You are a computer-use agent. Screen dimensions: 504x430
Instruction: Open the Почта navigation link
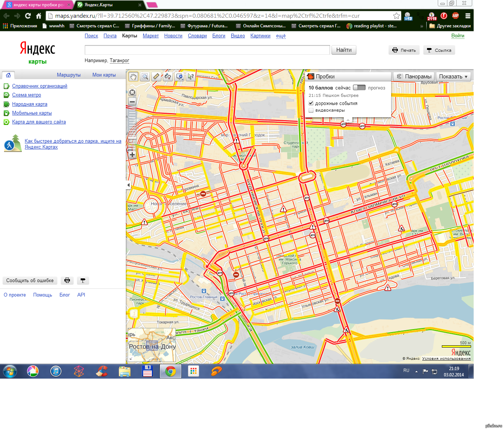tap(110, 36)
